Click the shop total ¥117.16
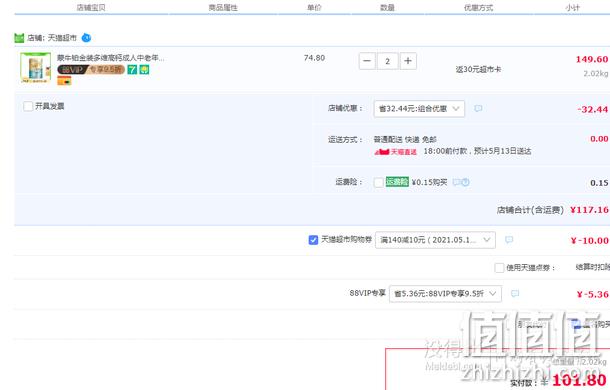Viewport: 610px width, 390px height. coord(589,210)
